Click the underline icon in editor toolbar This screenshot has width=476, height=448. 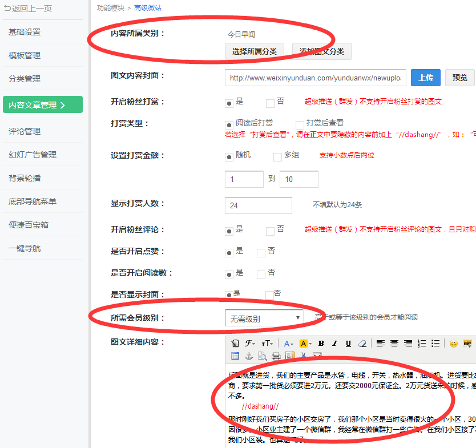[x=348, y=344]
